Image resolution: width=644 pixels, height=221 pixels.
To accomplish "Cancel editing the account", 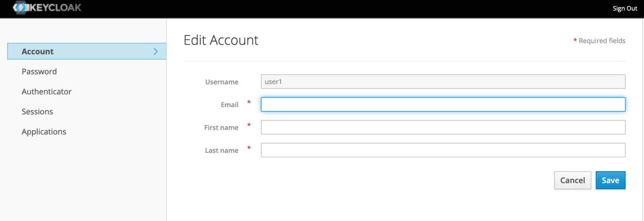I will [573, 180].
